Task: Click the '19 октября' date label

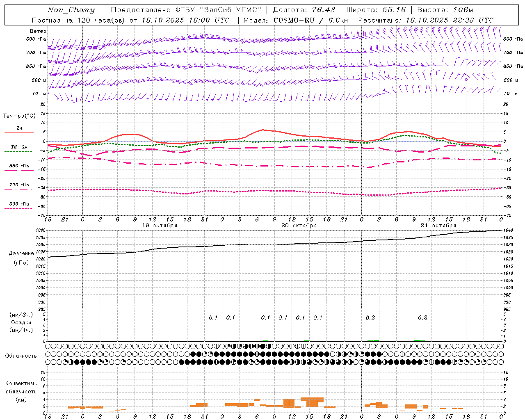Action: coord(160,225)
